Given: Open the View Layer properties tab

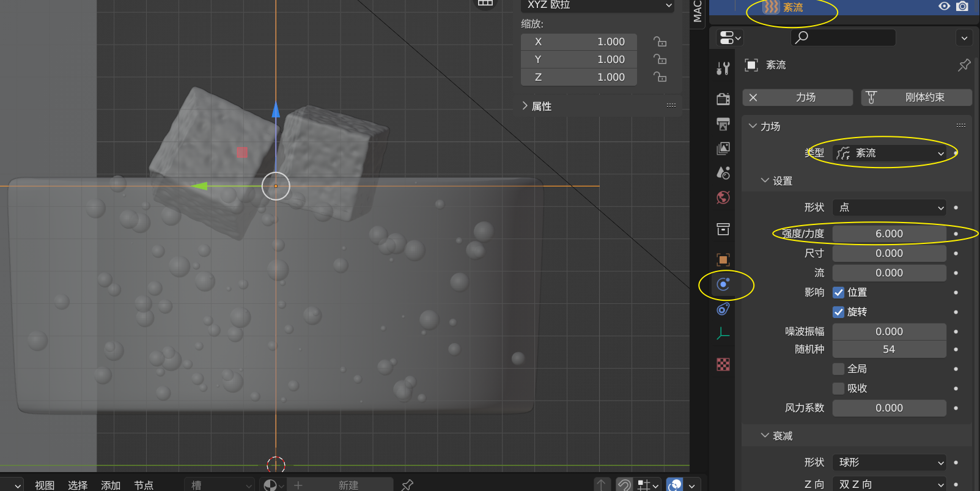Looking at the screenshot, I should pyautogui.click(x=723, y=149).
